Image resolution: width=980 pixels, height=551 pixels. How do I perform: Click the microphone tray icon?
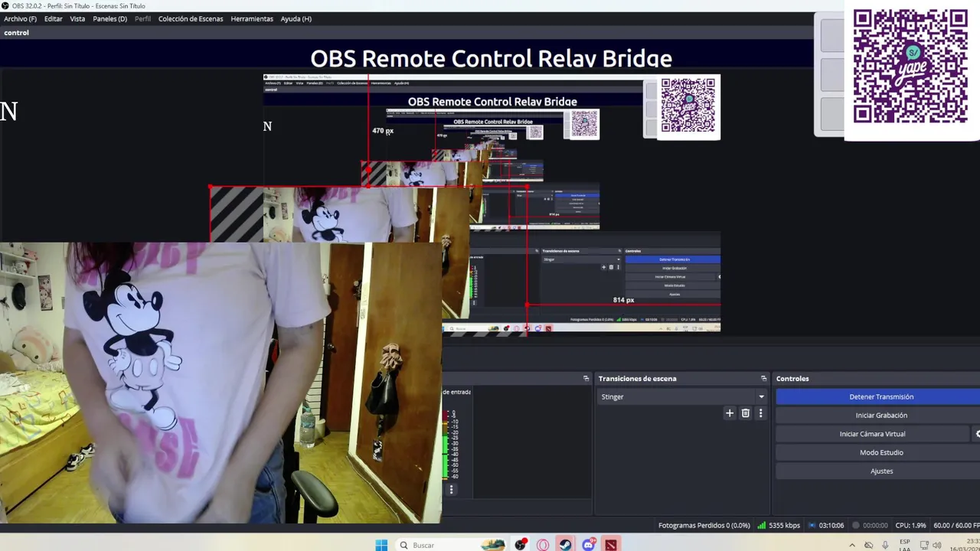885,545
